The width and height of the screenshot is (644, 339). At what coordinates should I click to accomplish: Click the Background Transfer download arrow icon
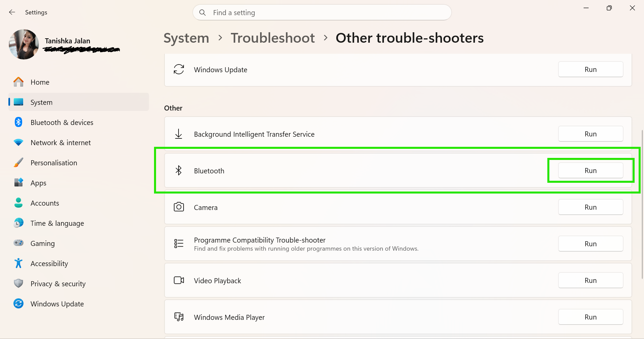pos(179,134)
